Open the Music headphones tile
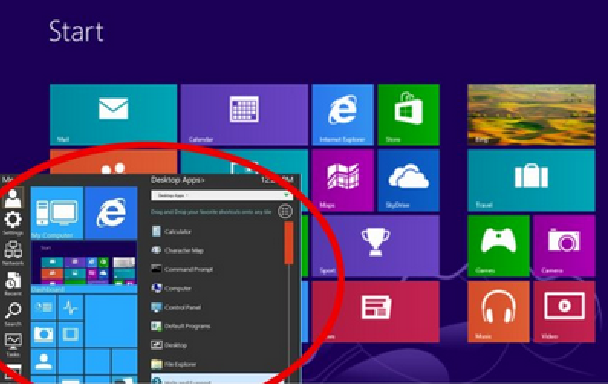Viewport: 608px width, 384px height. tap(498, 311)
